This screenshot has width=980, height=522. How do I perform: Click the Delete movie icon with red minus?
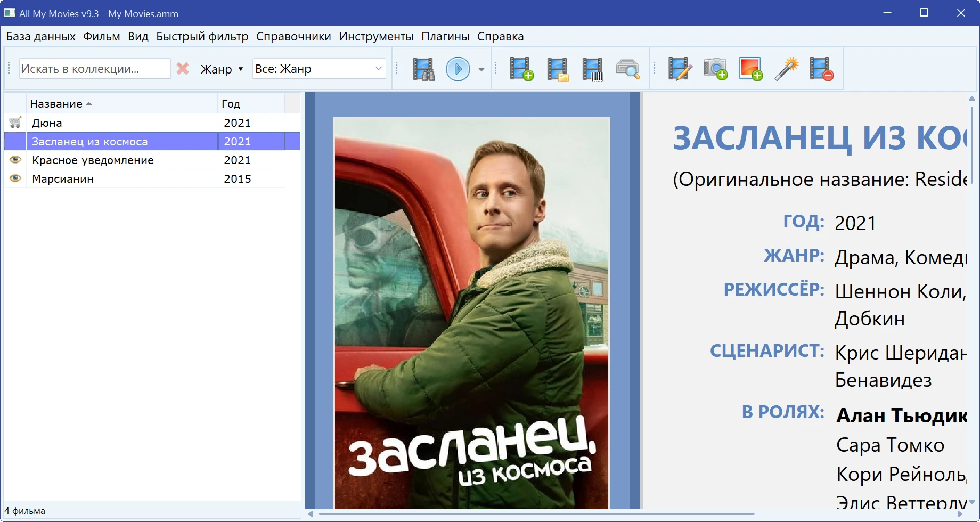(821, 69)
